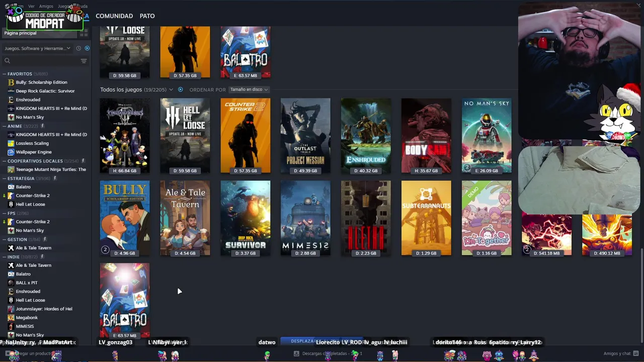This screenshot has width=644, height=362.
Task: Click Teenage Mutant Ninja Turtles sidebar icon
Action: click(11, 169)
